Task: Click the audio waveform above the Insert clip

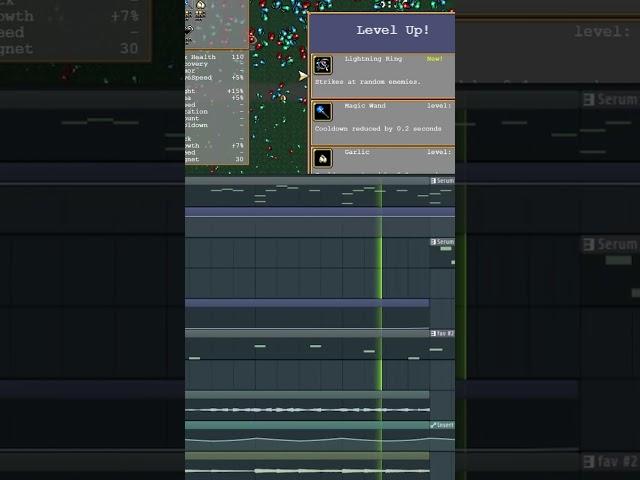Action: (307, 410)
